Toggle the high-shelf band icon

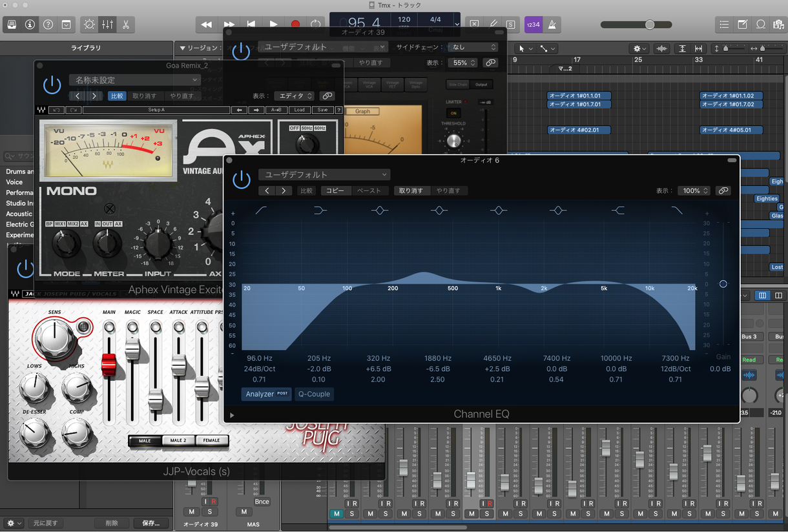click(617, 210)
